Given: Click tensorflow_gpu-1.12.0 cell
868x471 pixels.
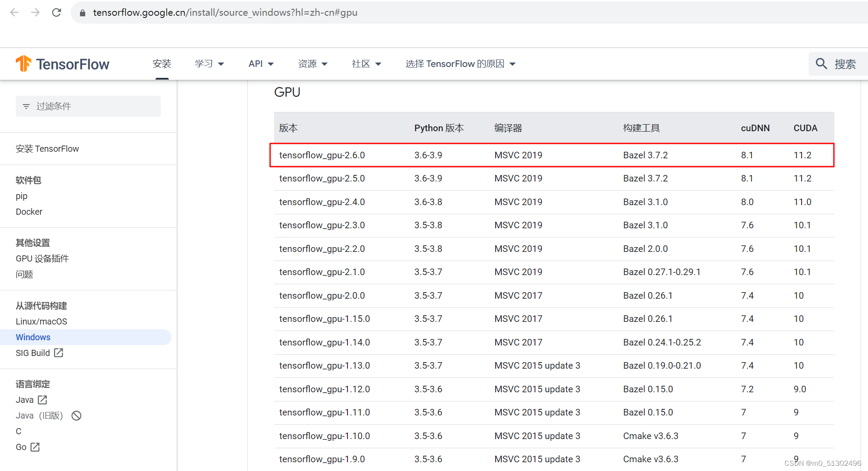Looking at the screenshot, I should click(324, 389).
